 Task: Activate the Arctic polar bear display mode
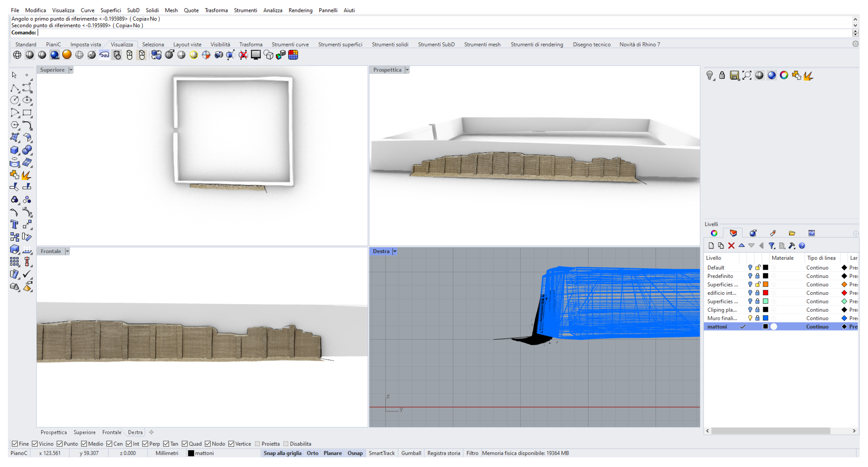point(104,55)
